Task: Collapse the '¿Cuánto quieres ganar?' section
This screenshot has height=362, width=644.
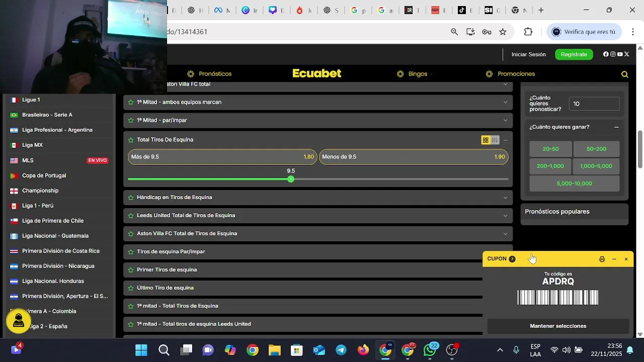Action: [x=616, y=127]
